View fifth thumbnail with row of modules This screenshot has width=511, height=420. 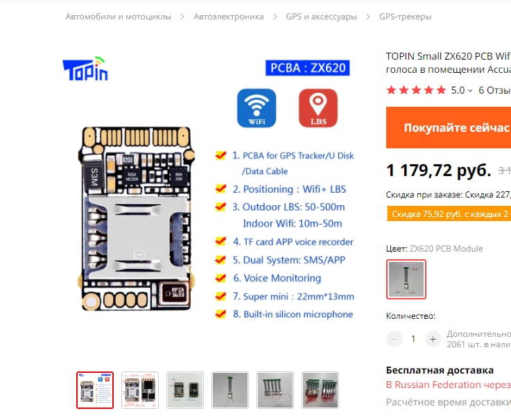pyautogui.click(x=275, y=390)
